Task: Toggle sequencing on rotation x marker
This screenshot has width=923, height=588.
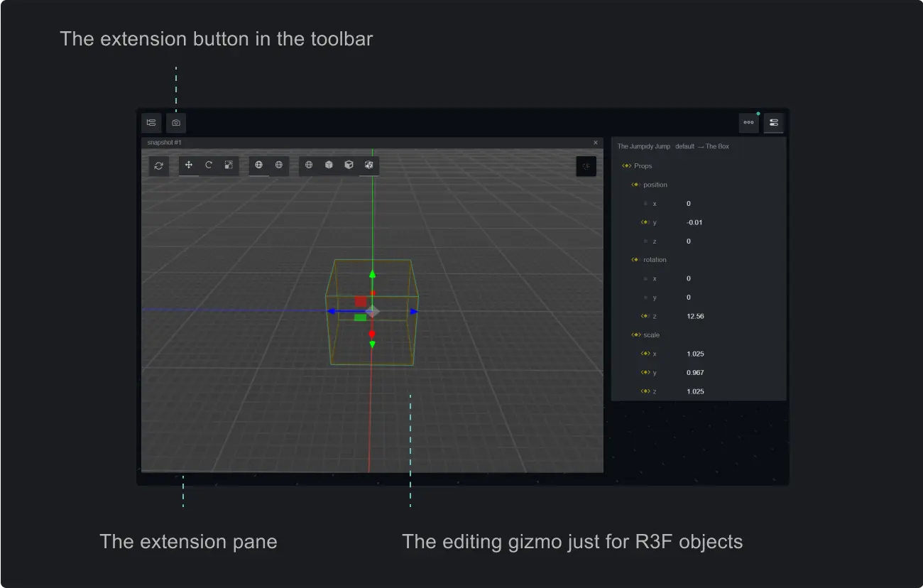Action: [645, 279]
